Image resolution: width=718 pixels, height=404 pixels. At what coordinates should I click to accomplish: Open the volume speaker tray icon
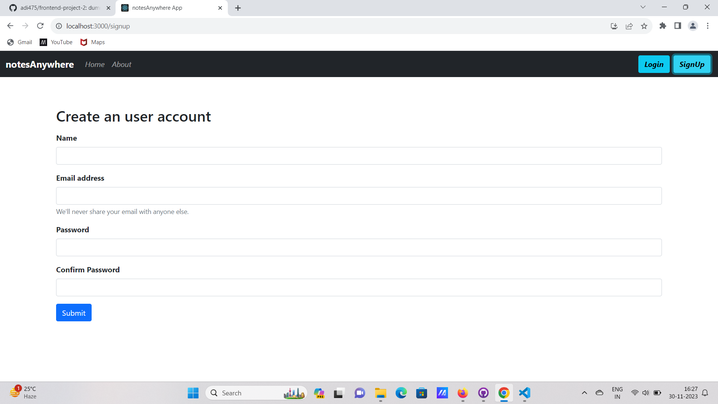pos(646,393)
